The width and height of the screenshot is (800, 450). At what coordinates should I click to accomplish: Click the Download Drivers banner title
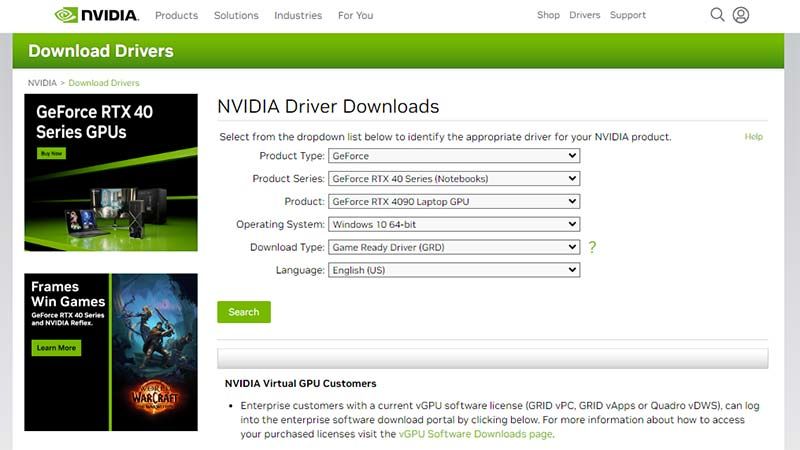101,51
